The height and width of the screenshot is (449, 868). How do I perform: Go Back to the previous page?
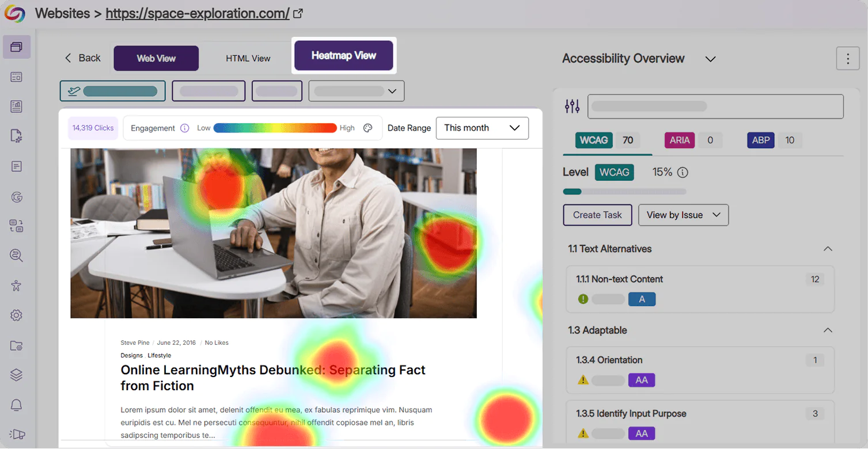point(82,58)
